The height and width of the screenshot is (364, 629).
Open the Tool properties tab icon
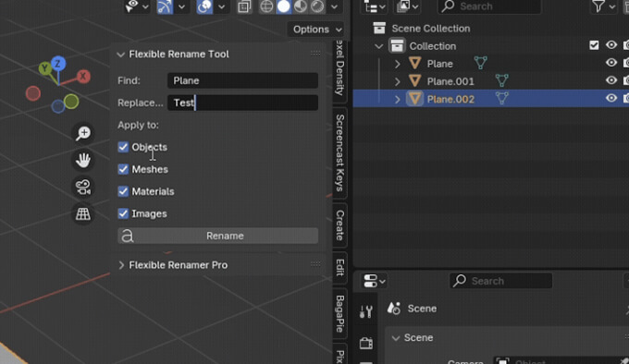tap(366, 311)
